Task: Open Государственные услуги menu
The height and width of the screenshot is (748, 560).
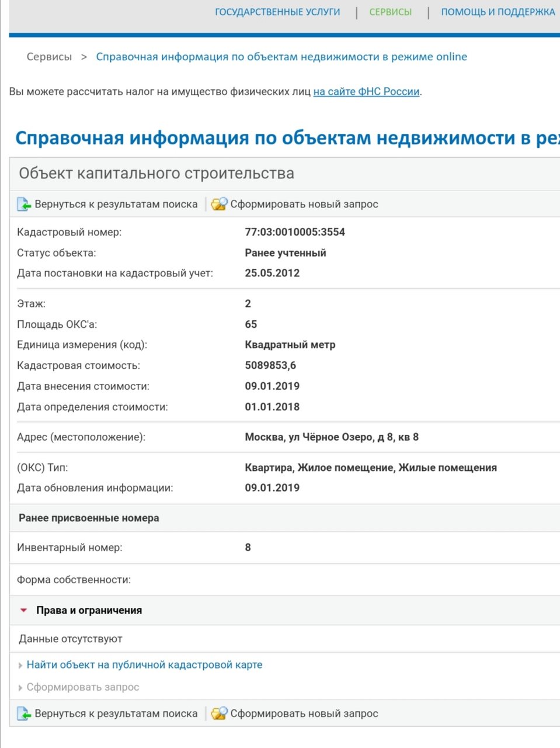Action: pyautogui.click(x=277, y=12)
